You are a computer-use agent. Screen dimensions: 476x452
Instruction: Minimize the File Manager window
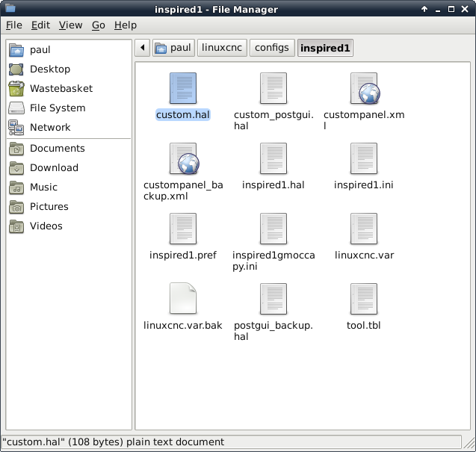pos(438,10)
